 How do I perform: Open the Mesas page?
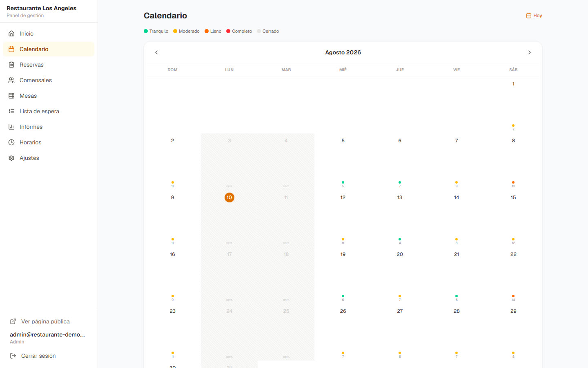(49, 96)
